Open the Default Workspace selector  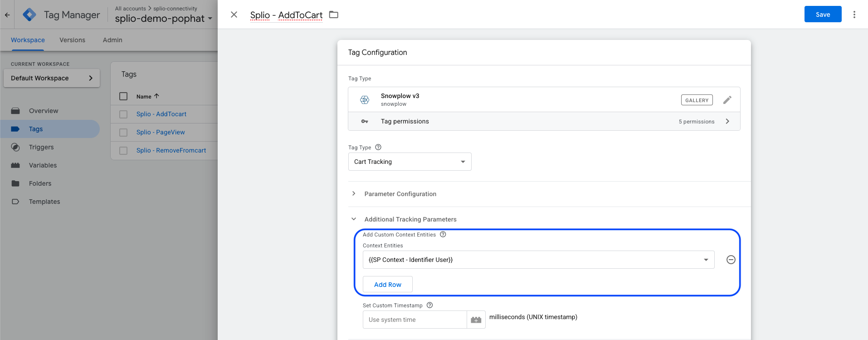pos(52,78)
